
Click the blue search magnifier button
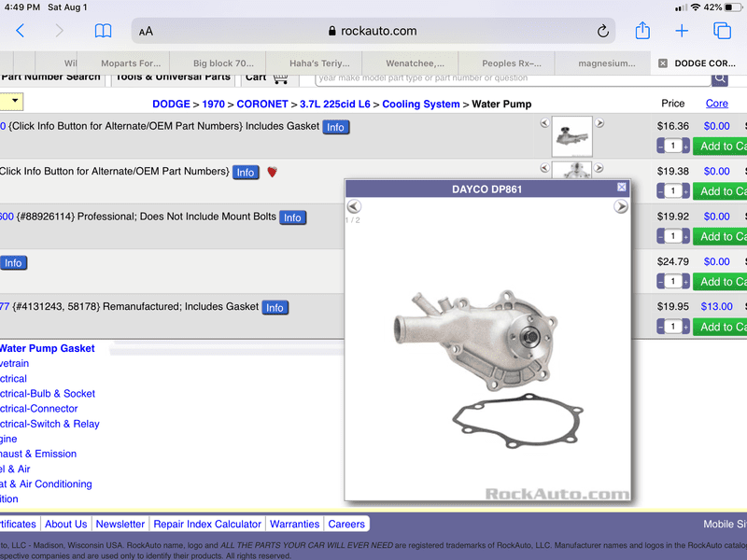720,78
